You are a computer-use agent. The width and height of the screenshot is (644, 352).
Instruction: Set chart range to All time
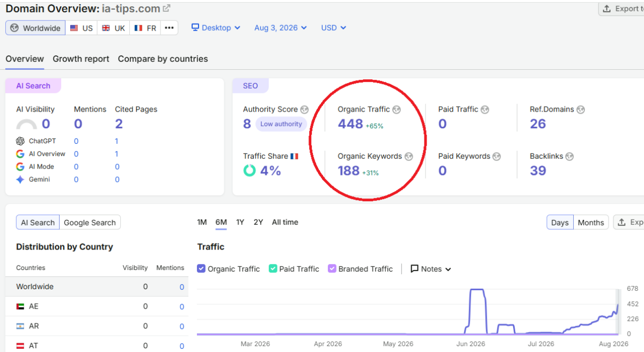tap(285, 222)
